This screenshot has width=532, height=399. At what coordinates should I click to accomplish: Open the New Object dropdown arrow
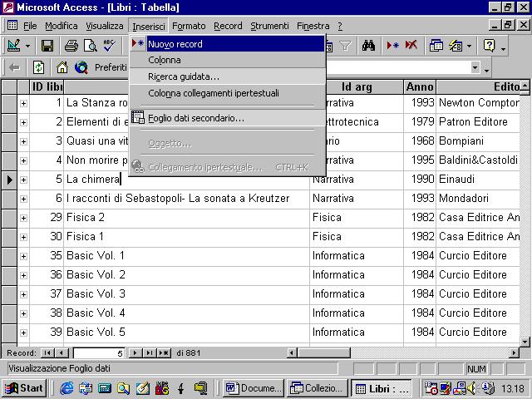(469, 46)
